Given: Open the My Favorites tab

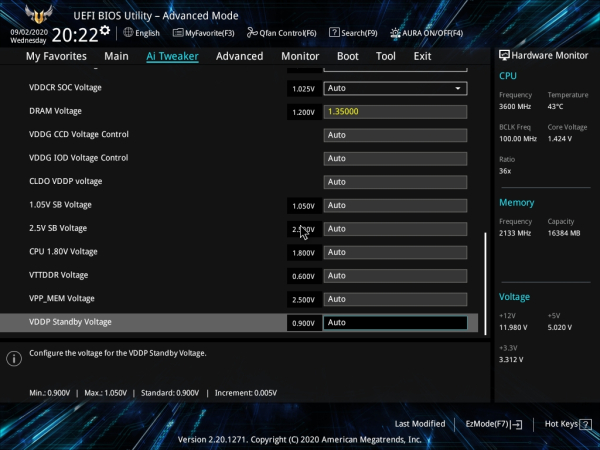Looking at the screenshot, I should pos(56,56).
